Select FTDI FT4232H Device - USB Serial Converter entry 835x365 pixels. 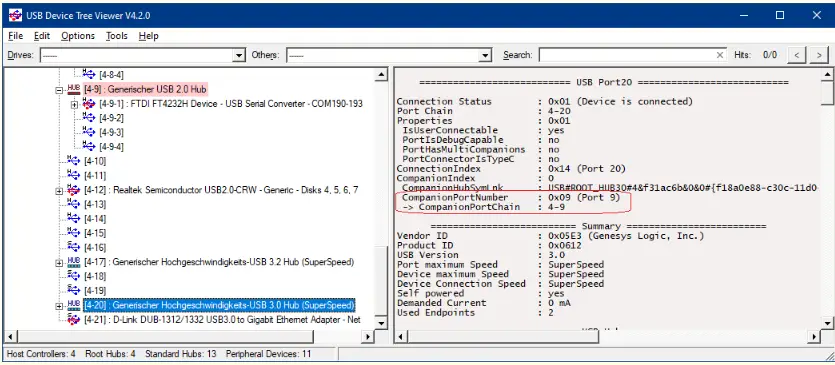pyautogui.click(x=231, y=103)
